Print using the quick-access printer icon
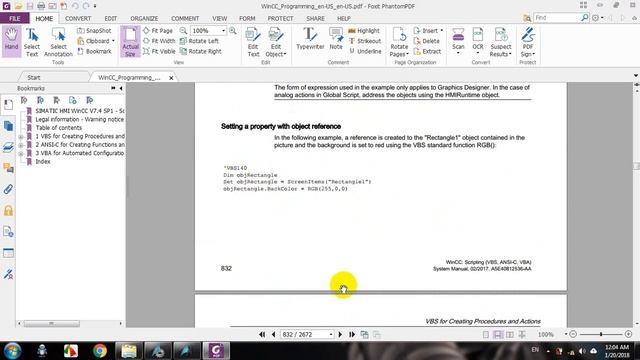Image resolution: width=640 pixels, height=360 pixels. pos(41,6)
